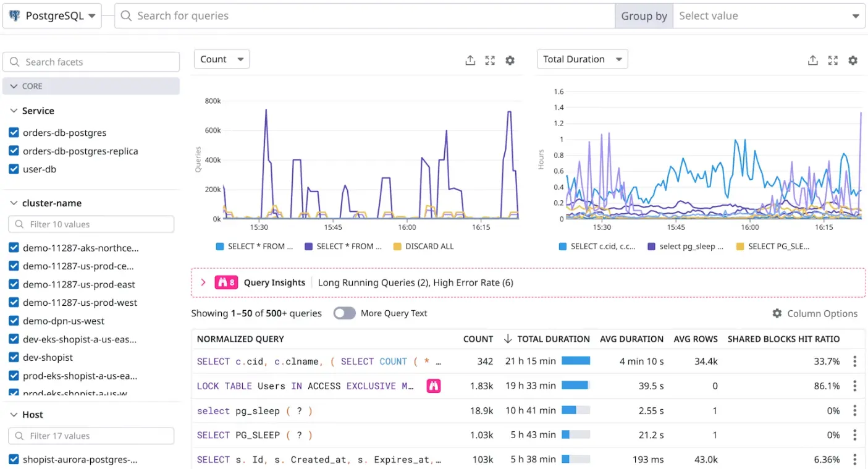Collapse the Service facet section

(x=14, y=111)
